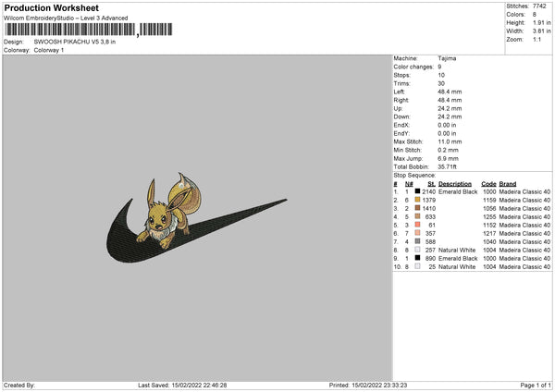Click the "St." column header

(431, 184)
